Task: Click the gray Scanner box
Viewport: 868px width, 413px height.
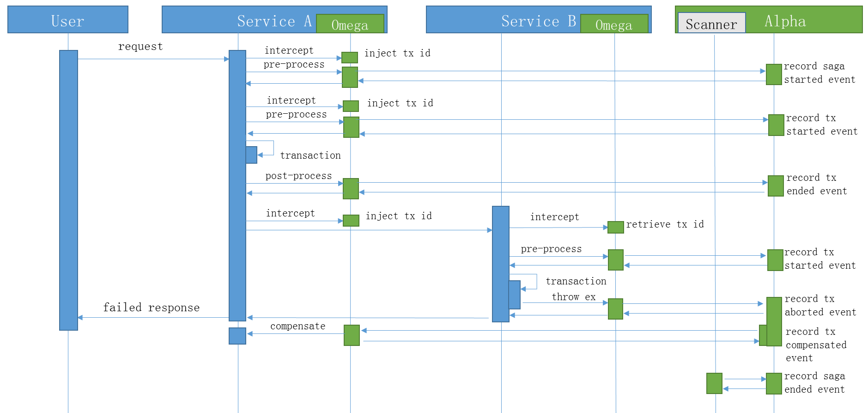Action: click(711, 24)
